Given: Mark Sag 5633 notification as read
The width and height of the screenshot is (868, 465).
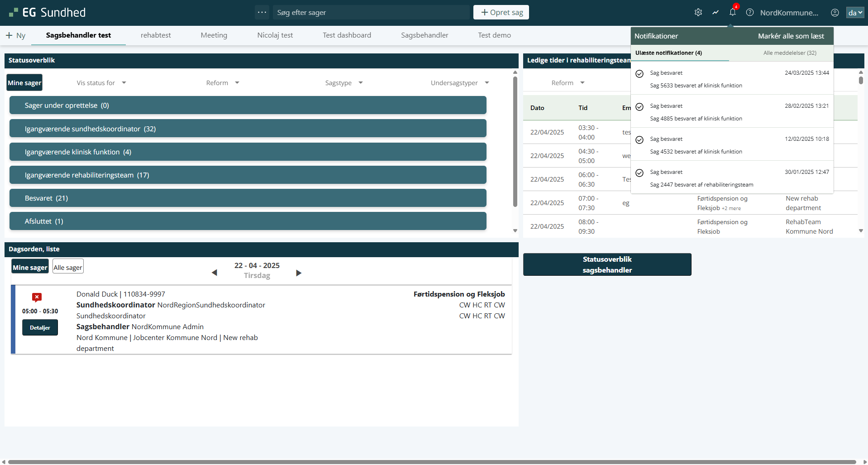Looking at the screenshot, I should pyautogui.click(x=639, y=74).
